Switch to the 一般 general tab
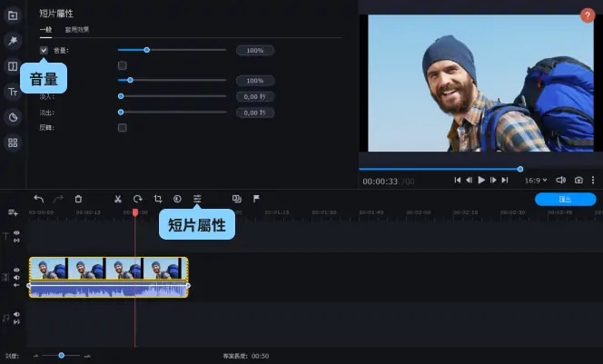 tap(45, 30)
